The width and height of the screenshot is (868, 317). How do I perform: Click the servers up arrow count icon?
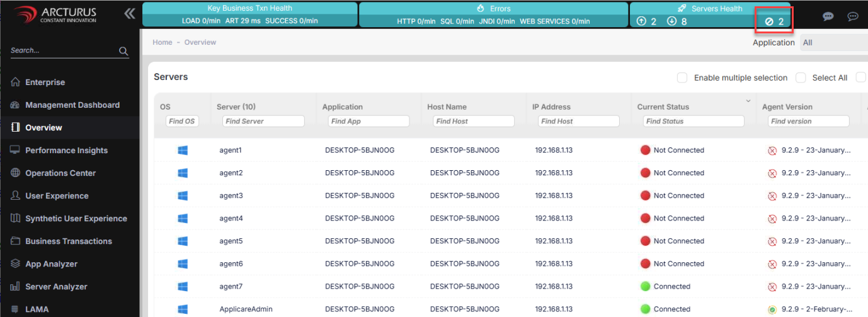pyautogui.click(x=641, y=21)
